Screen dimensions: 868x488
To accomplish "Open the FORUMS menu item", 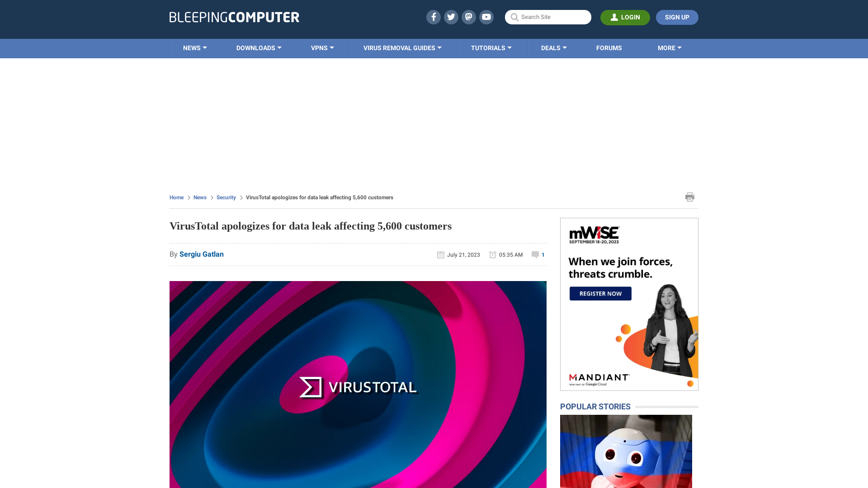I will (609, 47).
